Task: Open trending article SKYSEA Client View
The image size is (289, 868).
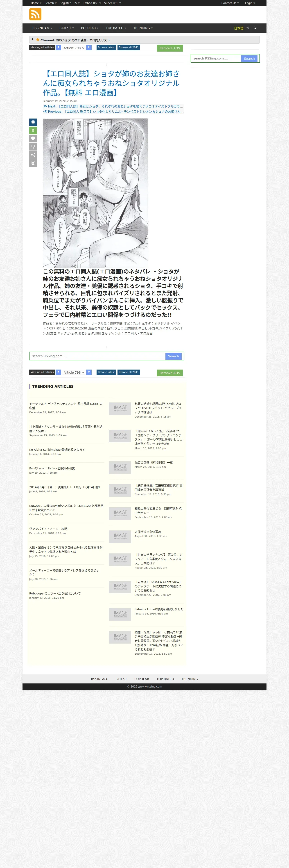Action: (158, 586)
